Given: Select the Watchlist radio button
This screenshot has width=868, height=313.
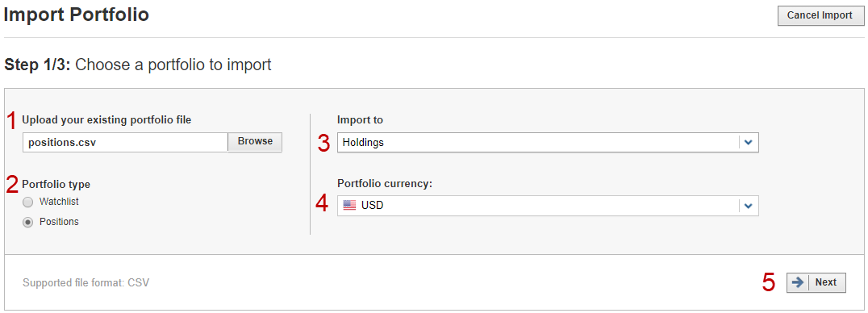Looking at the screenshot, I should (27, 202).
